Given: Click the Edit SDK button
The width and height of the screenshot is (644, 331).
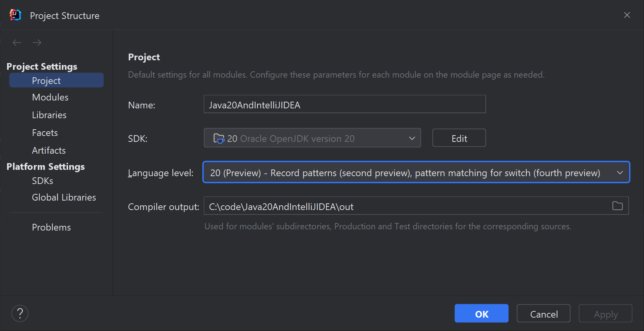Looking at the screenshot, I should [x=459, y=138].
